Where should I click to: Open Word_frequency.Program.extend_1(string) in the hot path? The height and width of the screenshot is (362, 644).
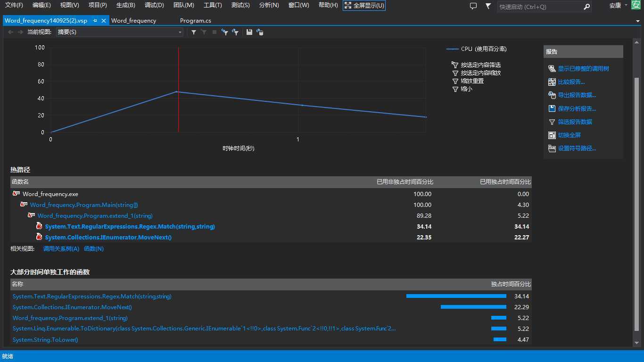[95, 216]
